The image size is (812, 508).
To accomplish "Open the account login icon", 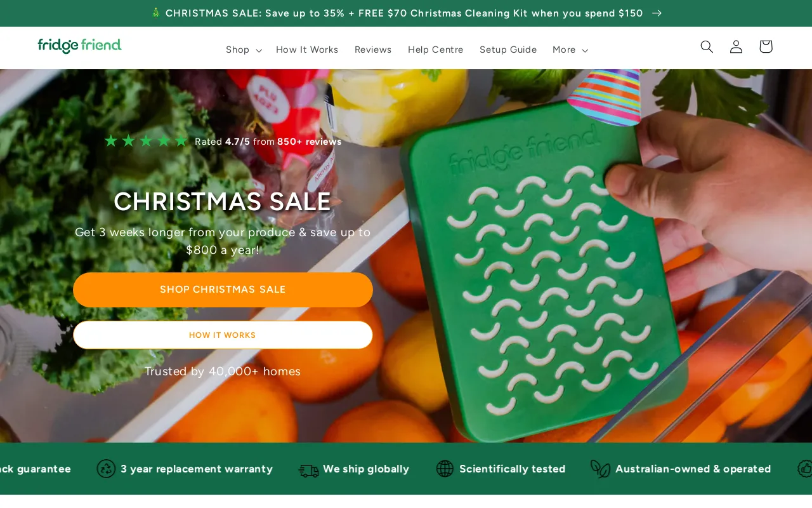I will point(736,46).
